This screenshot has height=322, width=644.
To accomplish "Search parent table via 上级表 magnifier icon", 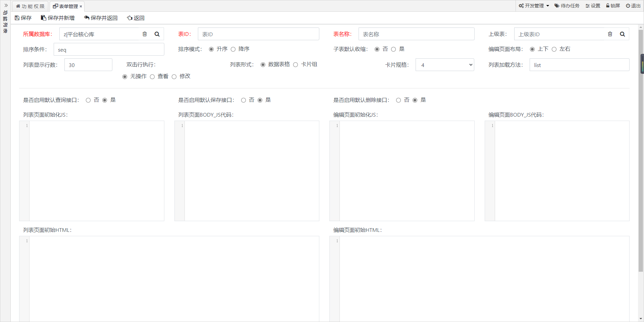I will point(623,34).
